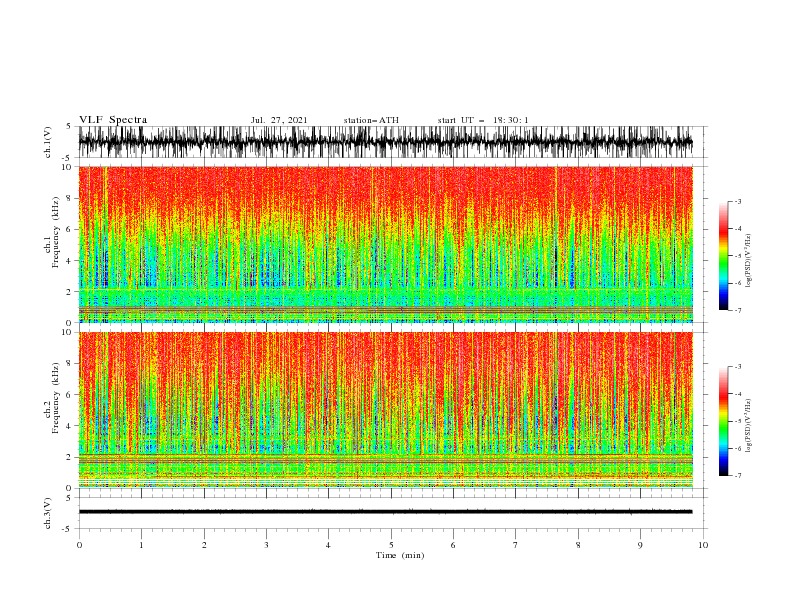
Task: Click the ch.2 spectrogram color scale bar
Action: pos(724,421)
